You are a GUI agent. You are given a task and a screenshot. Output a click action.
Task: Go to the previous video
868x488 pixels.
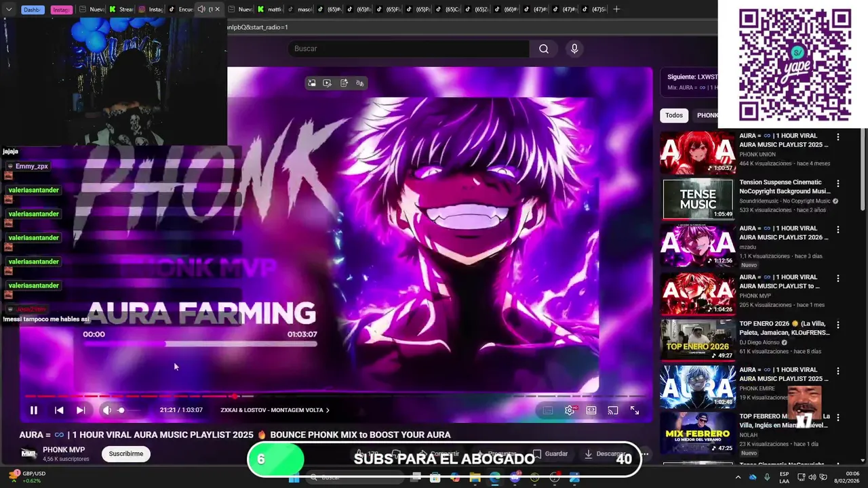pyautogui.click(x=59, y=410)
